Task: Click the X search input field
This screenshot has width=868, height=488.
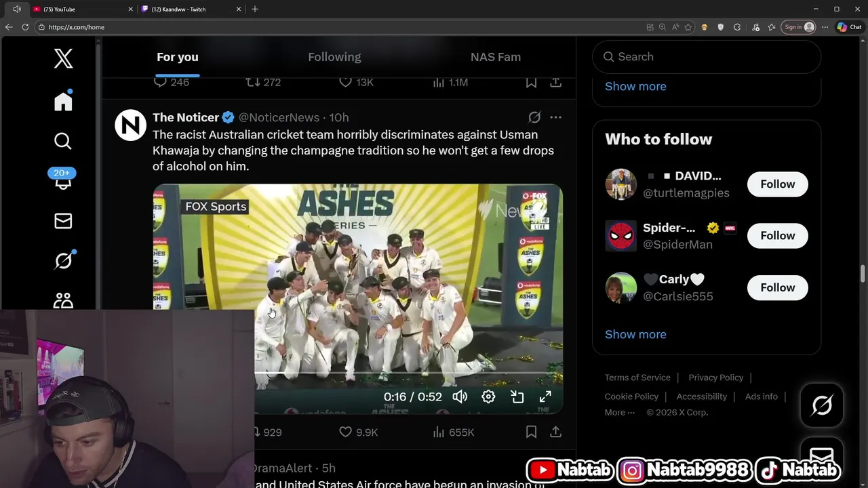Action: pyautogui.click(x=707, y=57)
